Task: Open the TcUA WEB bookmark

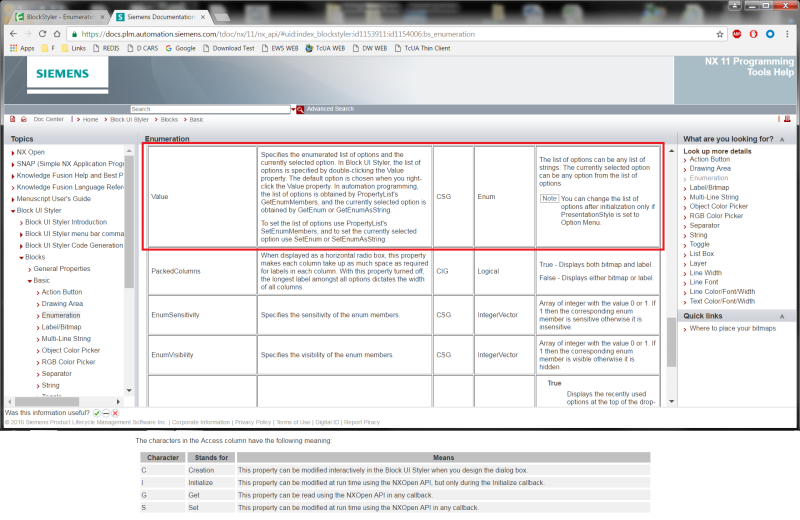Action: pyautogui.click(x=325, y=48)
